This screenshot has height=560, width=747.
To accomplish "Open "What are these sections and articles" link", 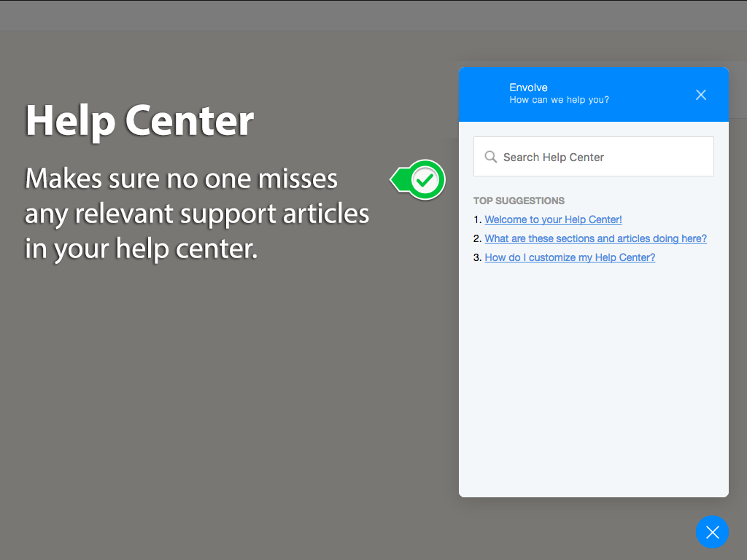I will pos(595,238).
